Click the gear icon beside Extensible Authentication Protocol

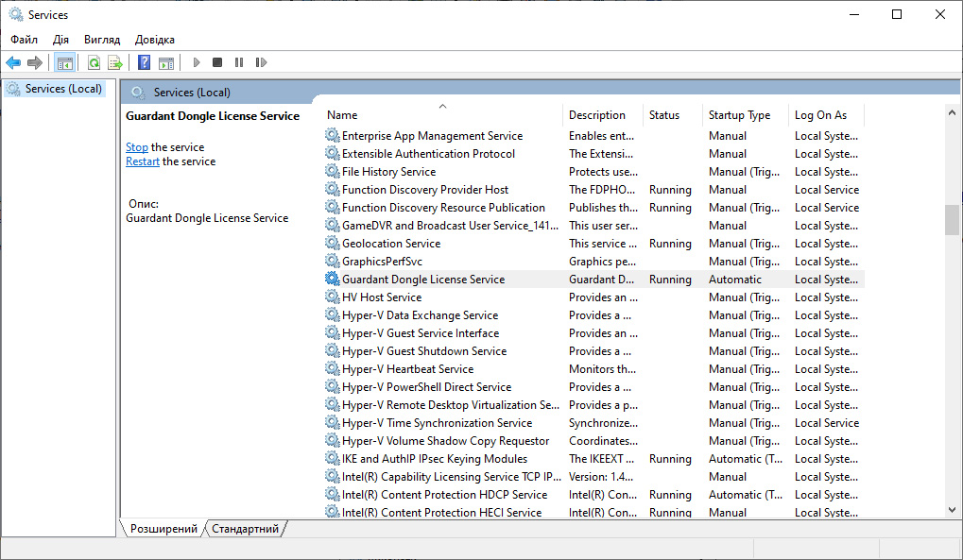point(333,154)
